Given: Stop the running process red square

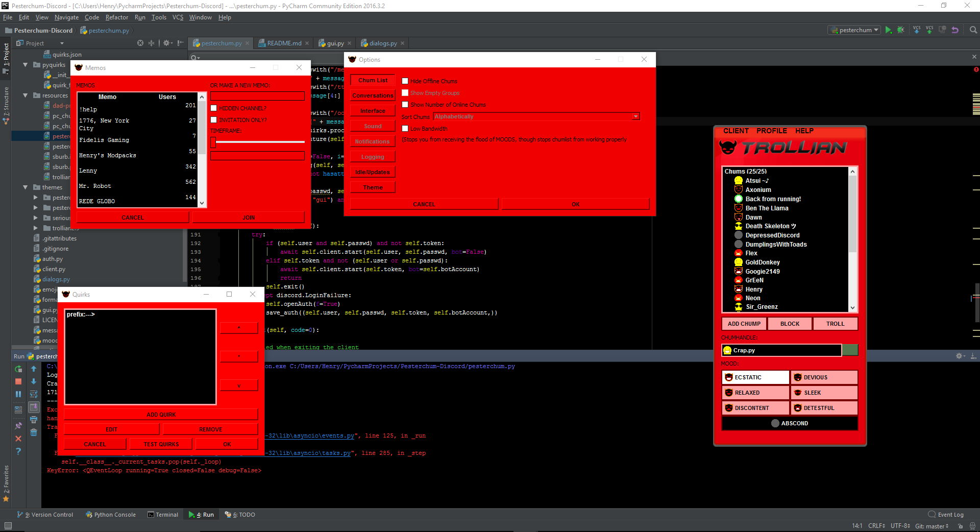Looking at the screenshot, I should 18,381.
